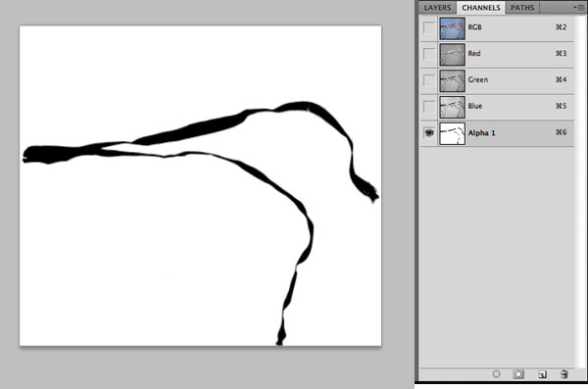588x389 pixels.
Task: Open the Paths tab
Action: [522, 8]
